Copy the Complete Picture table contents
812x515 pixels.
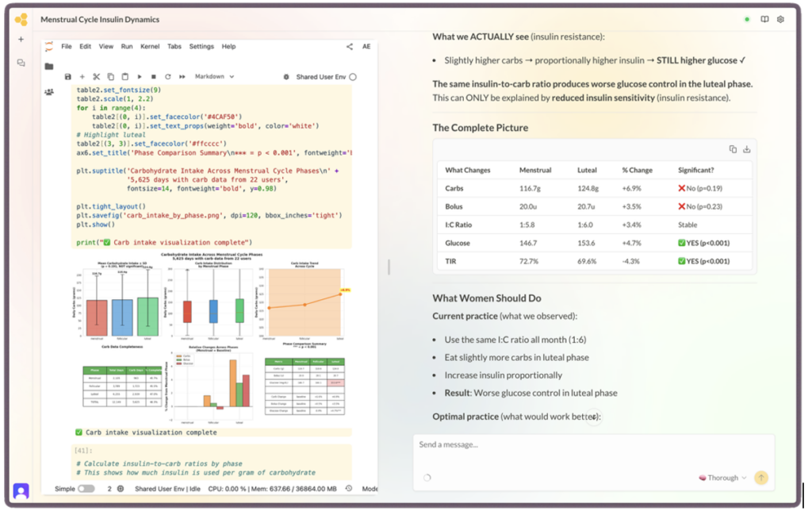(x=733, y=149)
